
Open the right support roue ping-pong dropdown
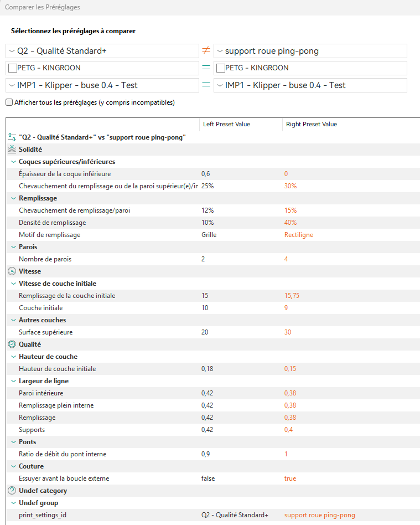tap(310, 51)
